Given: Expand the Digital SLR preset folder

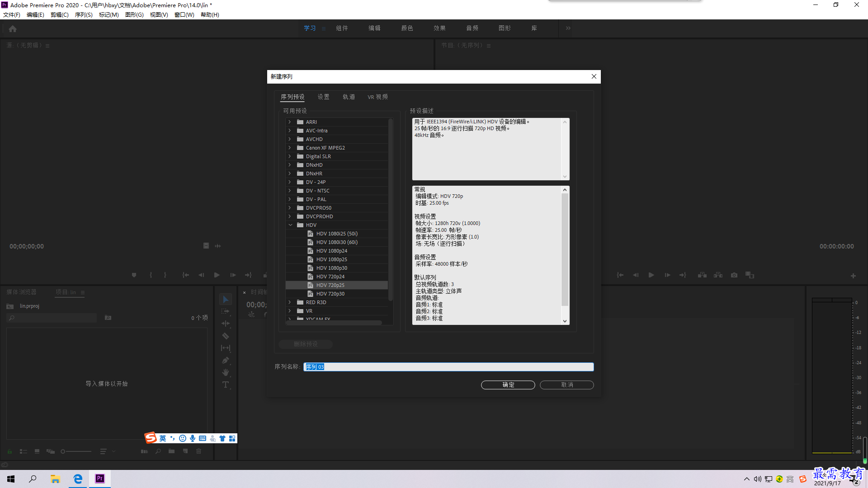Looking at the screenshot, I should tap(290, 156).
